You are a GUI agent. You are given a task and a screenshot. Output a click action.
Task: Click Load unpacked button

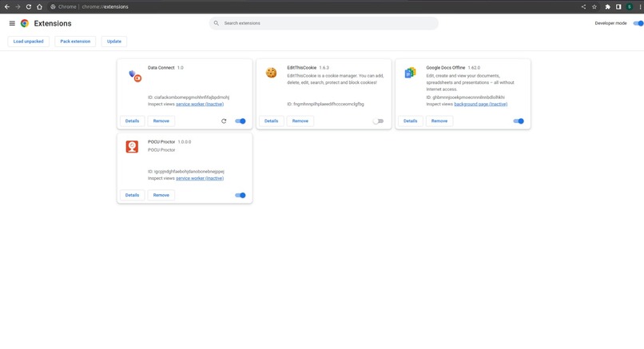click(28, 42)
